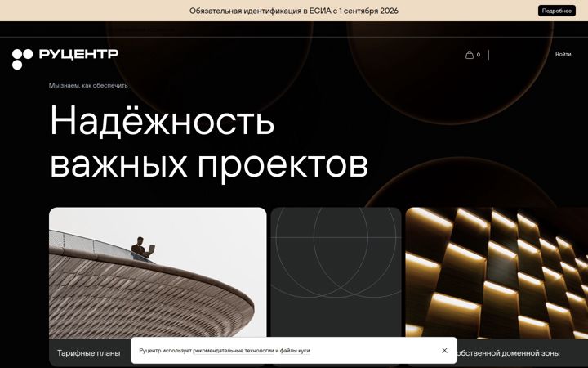Close the cookie notice banner
The height and width of the screenshot is (368, 588).
coord(444,350)
